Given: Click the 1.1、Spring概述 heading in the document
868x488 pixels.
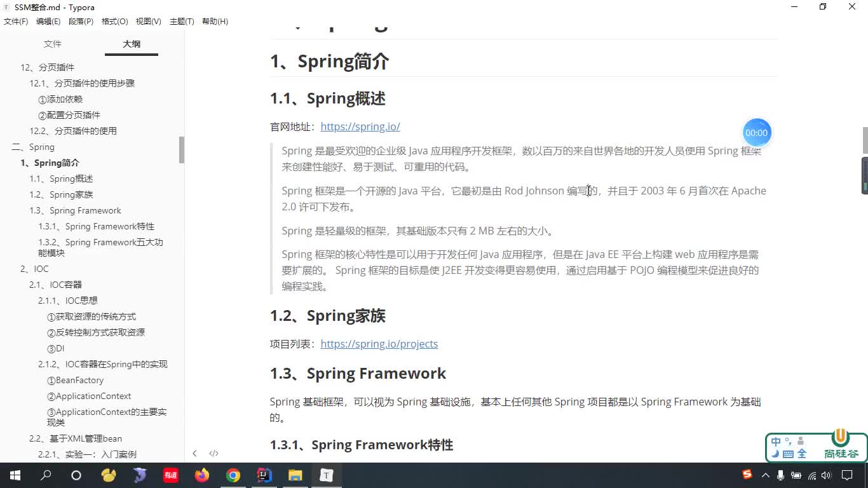Looking at the screenshot, I should [327, 98].
